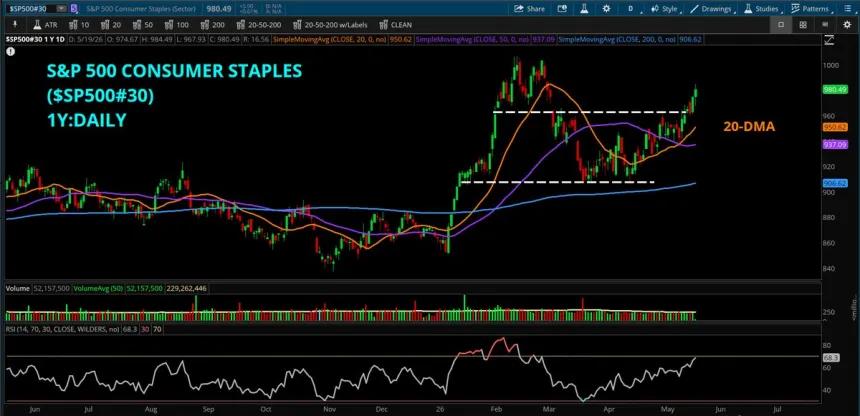This screenshot has height=416, width=860.
Task: Apply the 20-50-200 study set
Action: tap(260, 25)
